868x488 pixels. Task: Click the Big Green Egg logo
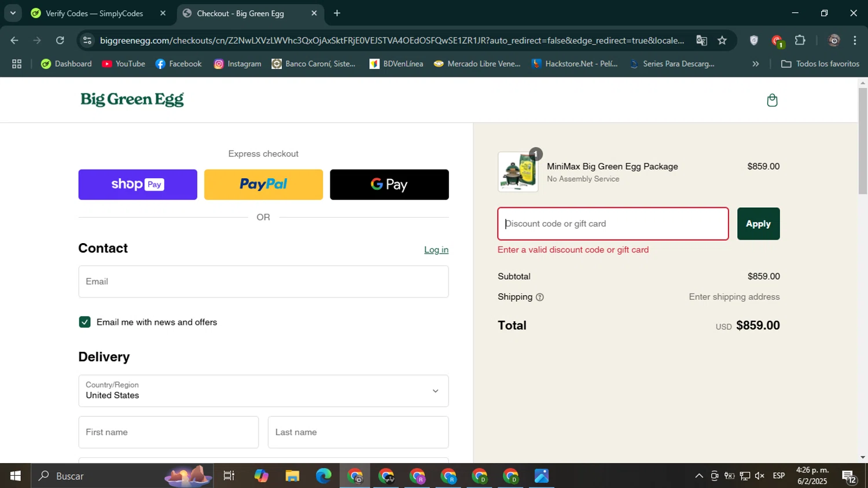coord(132,100)
